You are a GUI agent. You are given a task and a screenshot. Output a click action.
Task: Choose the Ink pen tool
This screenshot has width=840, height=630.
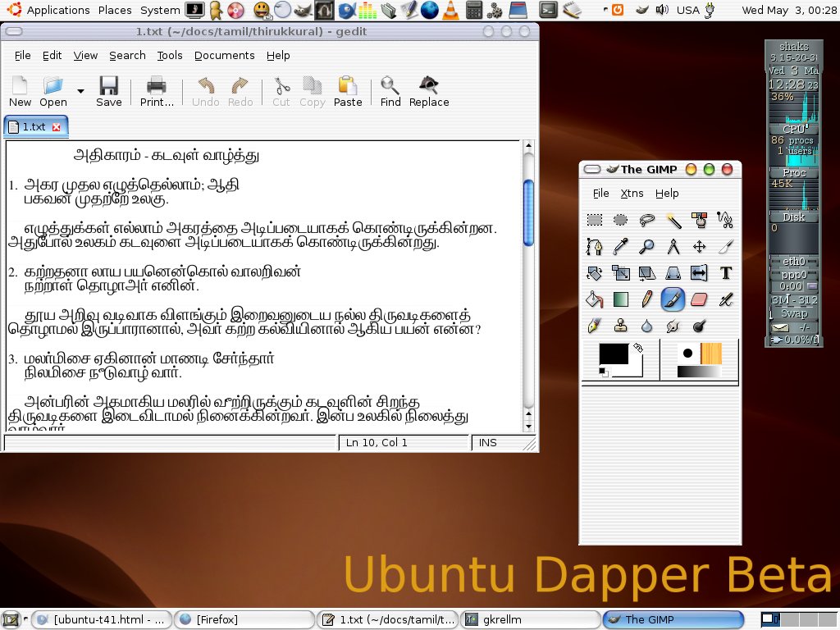[x=594, y=326]
